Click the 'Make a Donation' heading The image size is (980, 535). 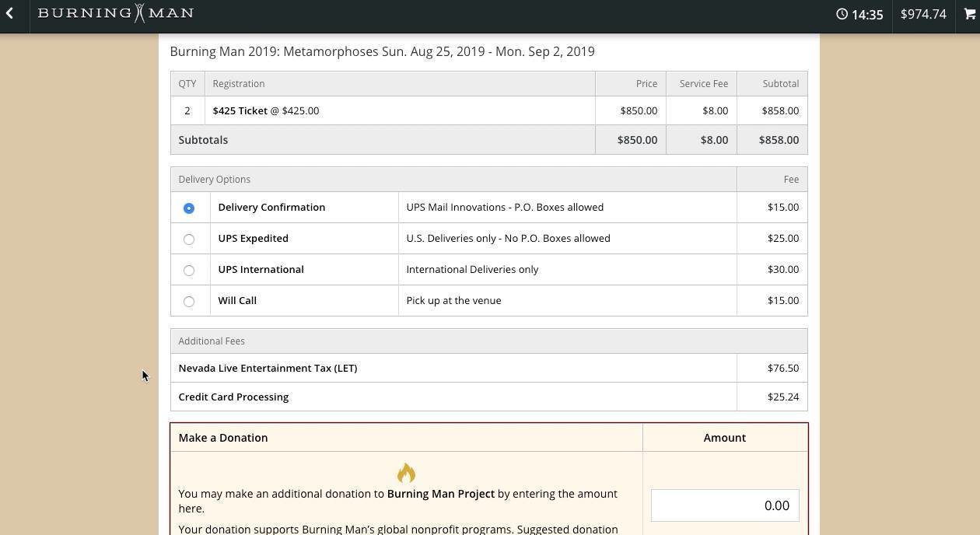tap(223, 437)
